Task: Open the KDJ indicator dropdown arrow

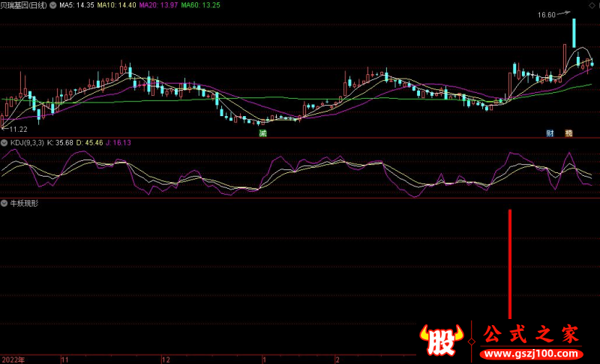Action: [4, 142]
